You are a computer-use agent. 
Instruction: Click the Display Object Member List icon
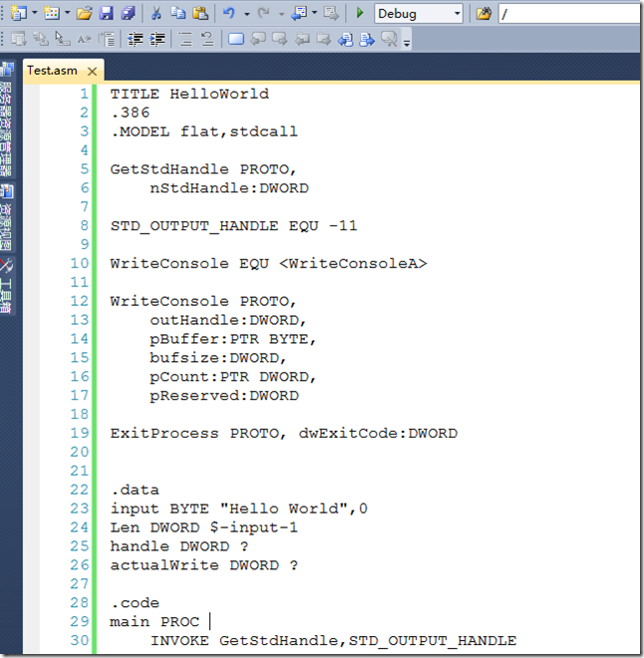[19, 39]
